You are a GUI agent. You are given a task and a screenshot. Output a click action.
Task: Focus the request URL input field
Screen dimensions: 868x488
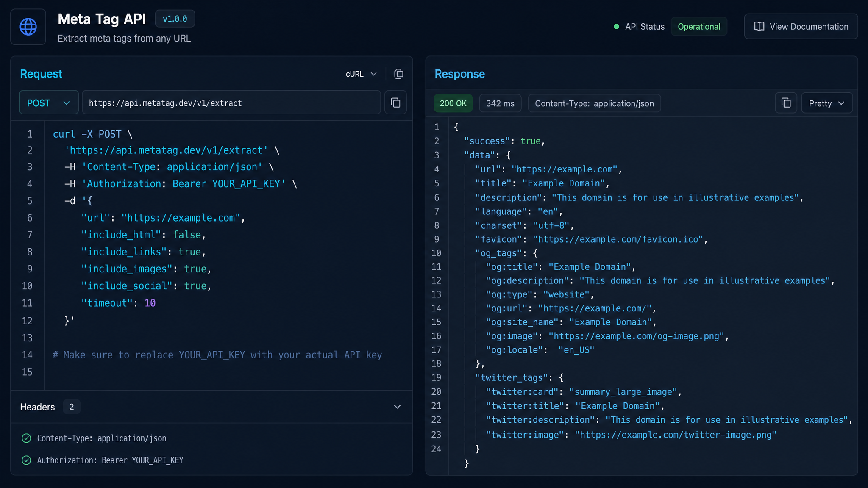[x=231, y=103]
